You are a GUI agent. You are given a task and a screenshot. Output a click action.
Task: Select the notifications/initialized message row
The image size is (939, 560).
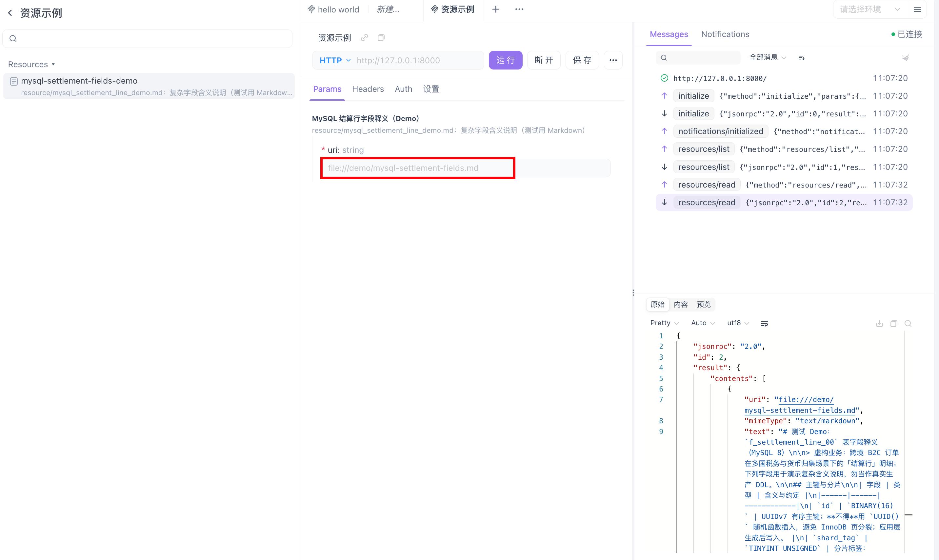(784, 131)
